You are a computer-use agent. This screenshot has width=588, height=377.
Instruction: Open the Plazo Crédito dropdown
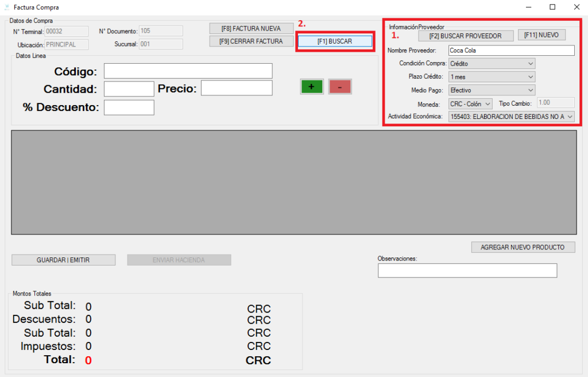point(492,77)
